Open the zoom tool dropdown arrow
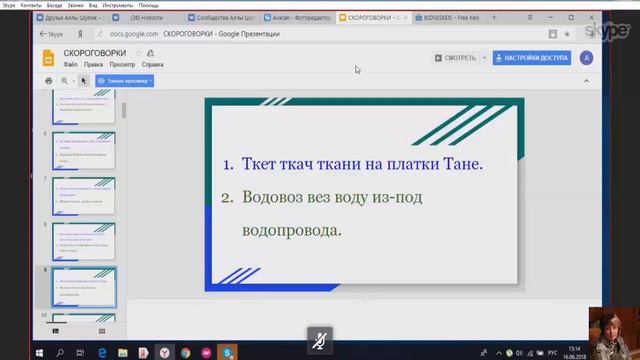The height and width of the screenshot is (360, 640). (x=73, y=81)
